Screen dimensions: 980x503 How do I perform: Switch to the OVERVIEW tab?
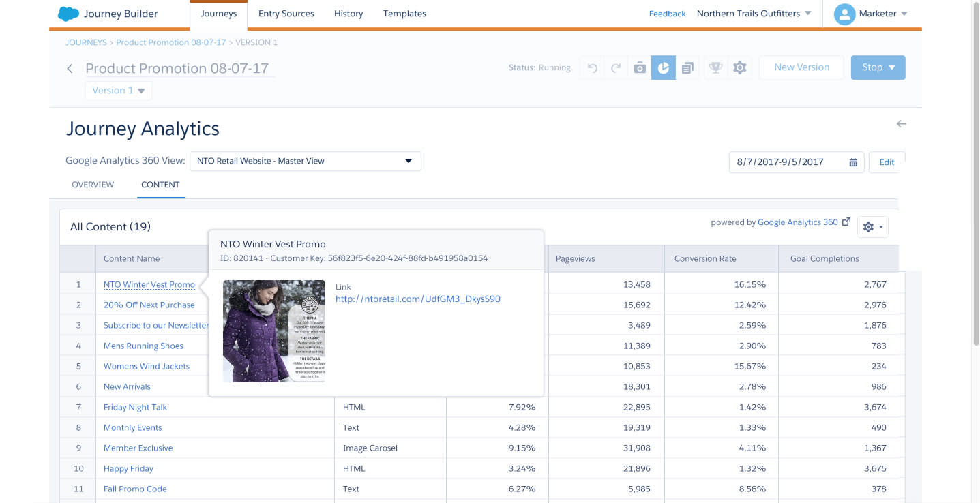[93, 185]
